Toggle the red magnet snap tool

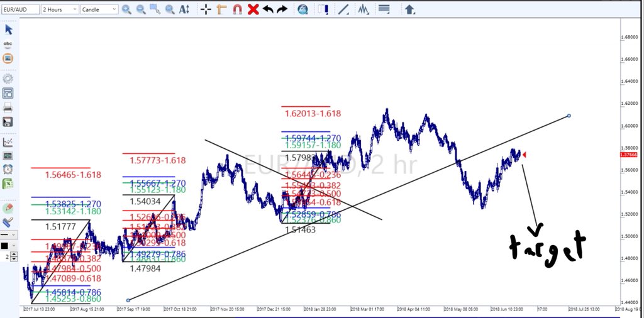click(x=237, y=9)
